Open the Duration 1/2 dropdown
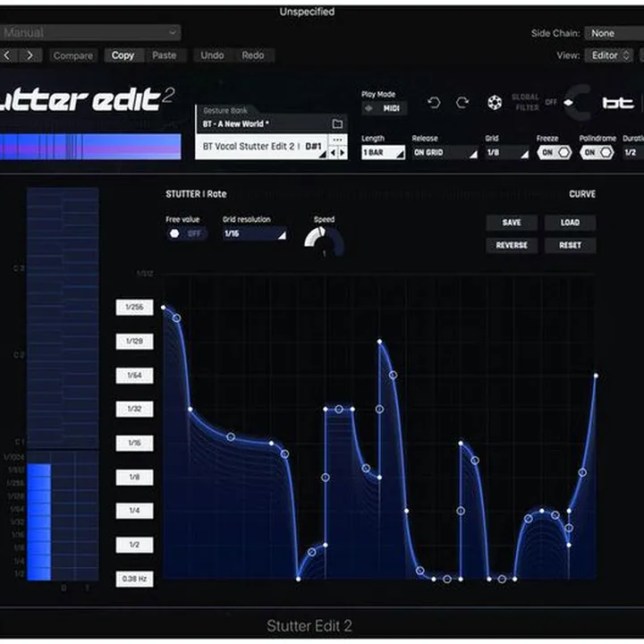The width and height of the screenshot is (644, 644). point(633,153)
